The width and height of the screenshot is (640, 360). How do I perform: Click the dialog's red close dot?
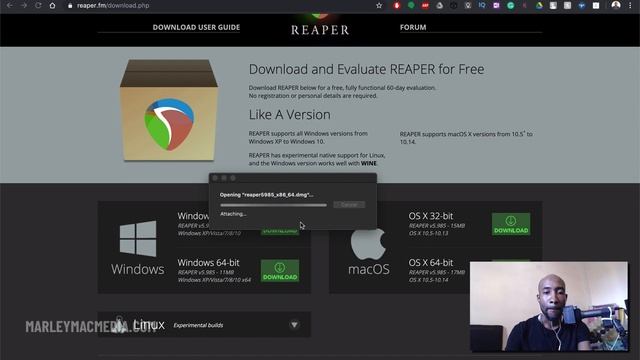(215, 178)
